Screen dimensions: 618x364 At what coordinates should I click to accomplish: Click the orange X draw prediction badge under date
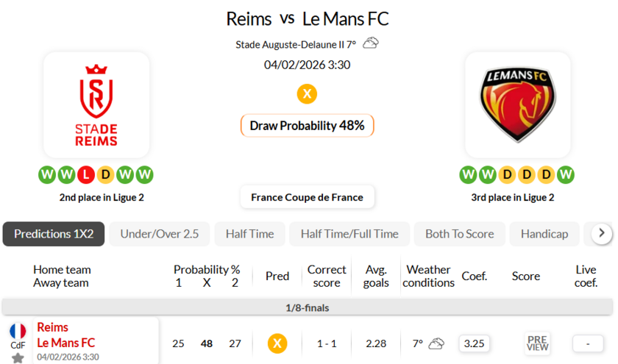click(x=307, y=94)
